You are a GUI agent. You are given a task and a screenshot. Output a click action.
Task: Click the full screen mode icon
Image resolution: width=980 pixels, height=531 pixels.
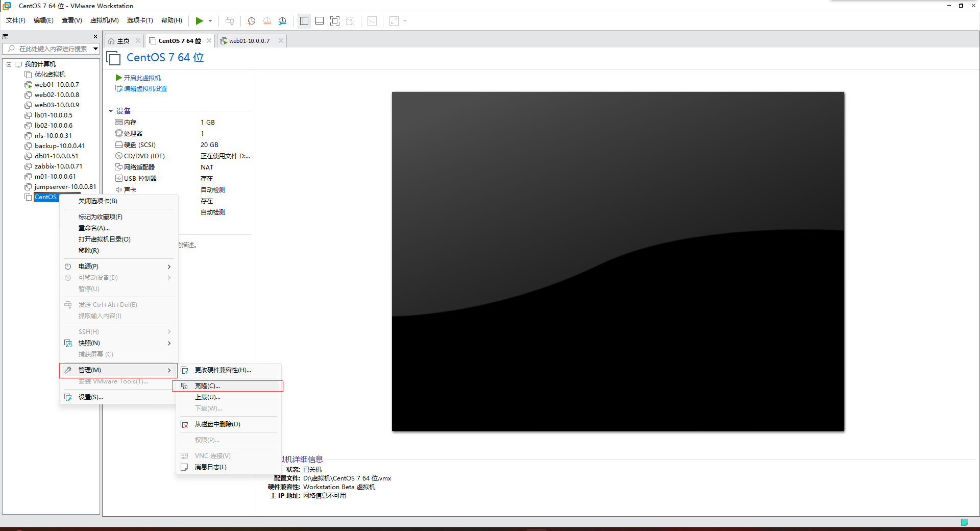coord(335,21)
